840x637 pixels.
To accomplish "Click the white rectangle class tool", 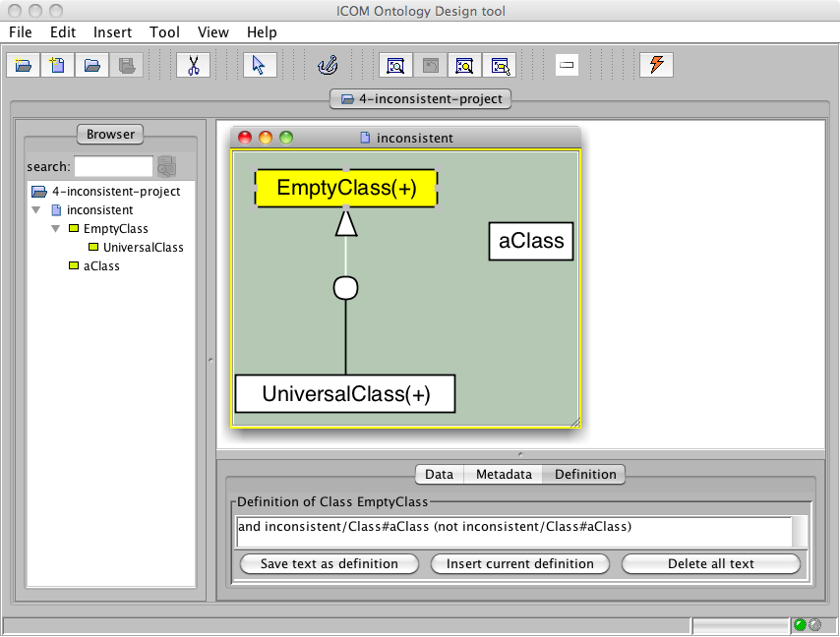I will 567,65.
